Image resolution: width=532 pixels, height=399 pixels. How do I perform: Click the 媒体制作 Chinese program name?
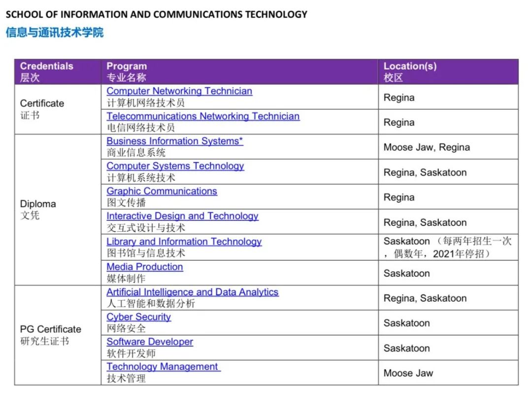126,279
